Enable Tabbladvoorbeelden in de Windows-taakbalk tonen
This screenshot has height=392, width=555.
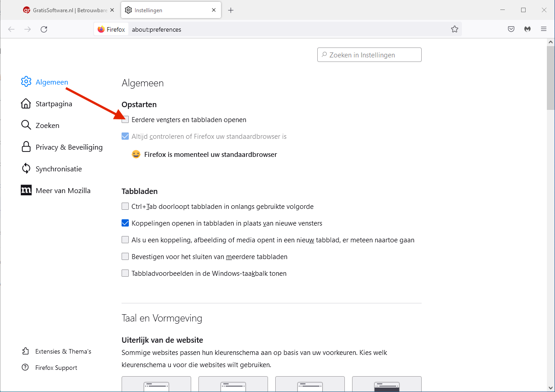[x=125, y=274]
